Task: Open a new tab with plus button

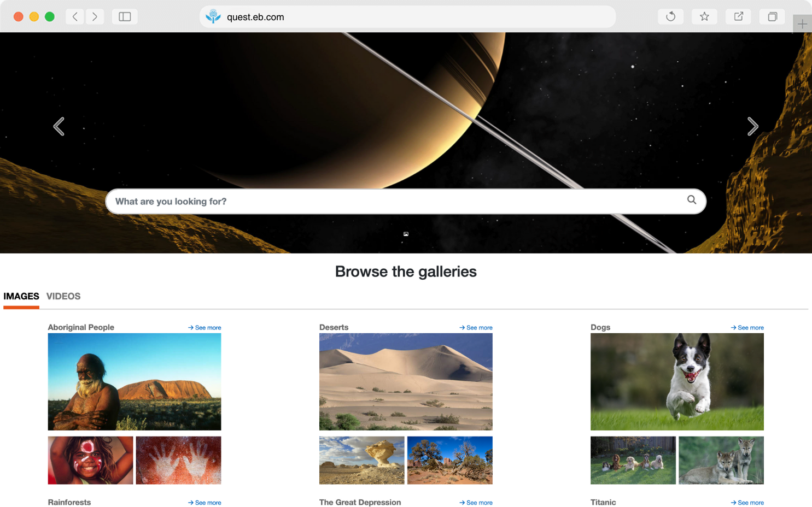Action: (802, 24)
